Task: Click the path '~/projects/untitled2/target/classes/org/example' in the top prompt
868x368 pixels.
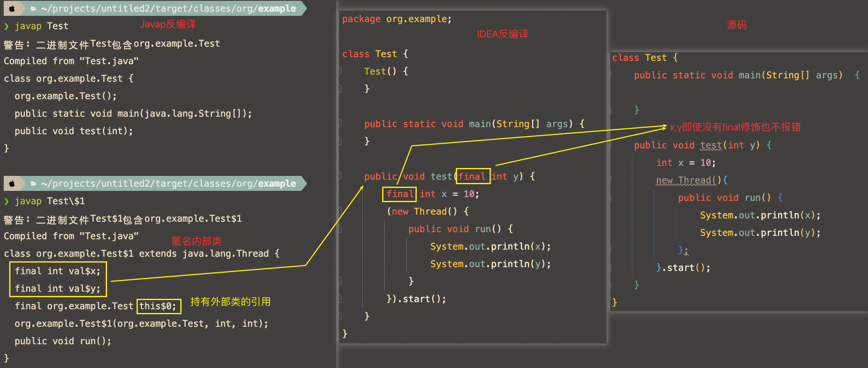Action: coord(169,9)
